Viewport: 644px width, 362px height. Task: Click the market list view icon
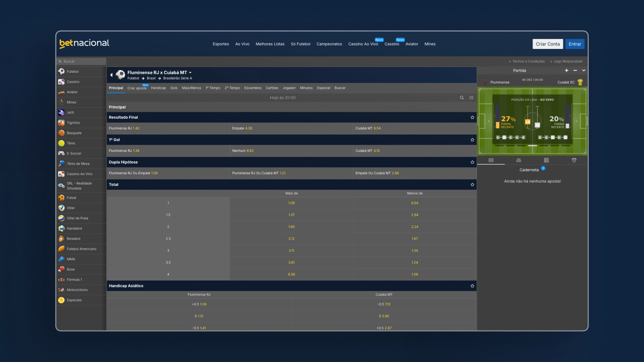pos(471,98)
